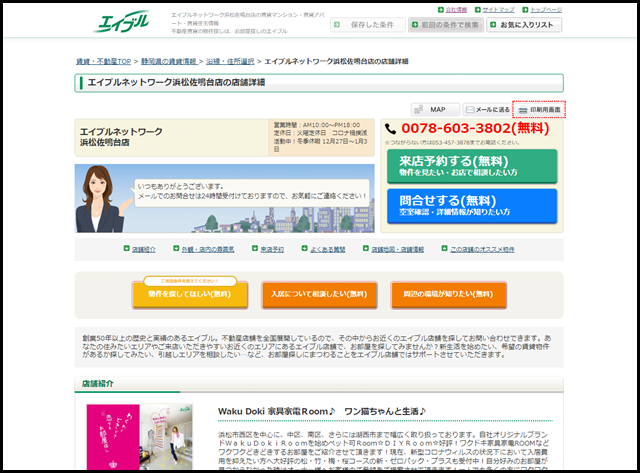Open the 印刷用画面 print view
Screen dimensions: 640x473
tap(539, 109)
